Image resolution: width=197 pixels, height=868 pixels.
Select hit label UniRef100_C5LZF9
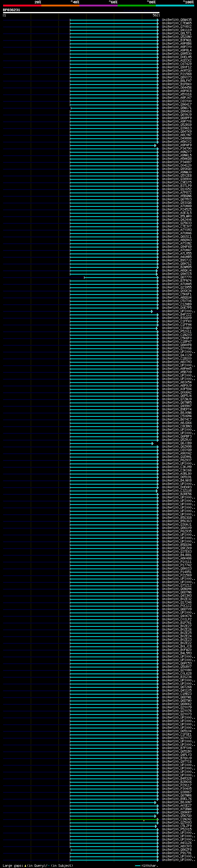pyautogui.click(x=177, y=826)
